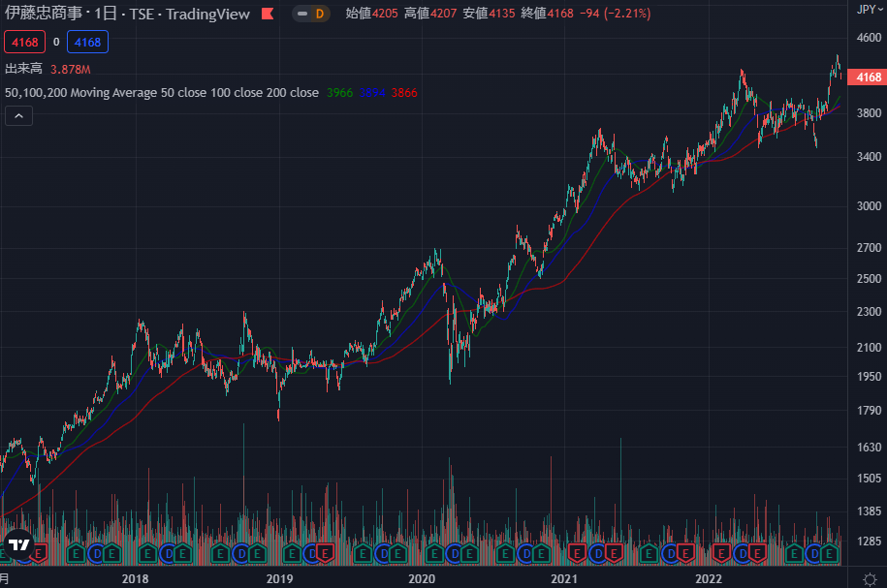
Task: Click the 1630 price scale label
Action: pyautogui.click(x=869, y=448)
